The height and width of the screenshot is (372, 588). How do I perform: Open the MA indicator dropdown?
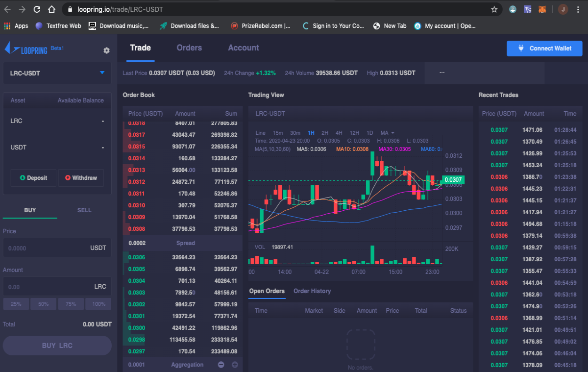(388, 133)
